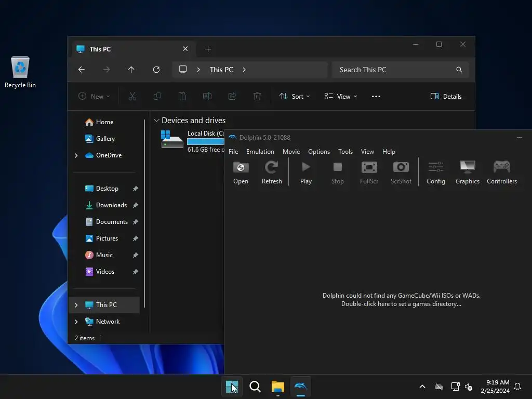Expand chevron after This PC in address bar
Screen dimensions: 532x399
(244, 70)
